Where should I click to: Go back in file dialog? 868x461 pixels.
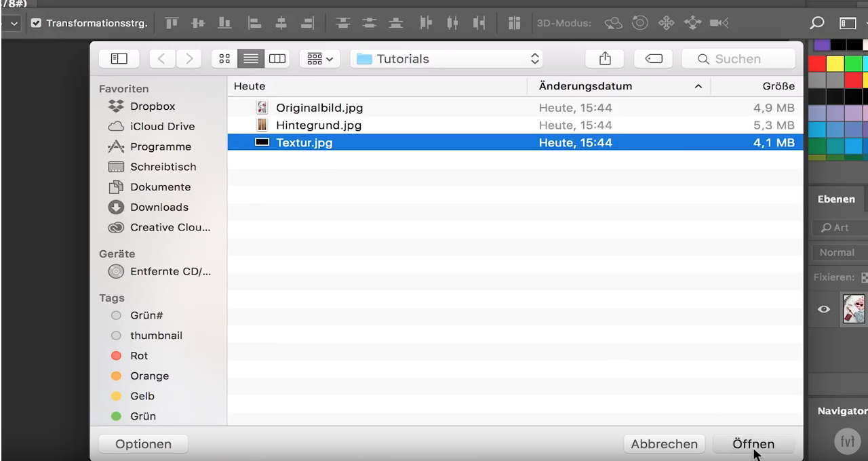162,59
